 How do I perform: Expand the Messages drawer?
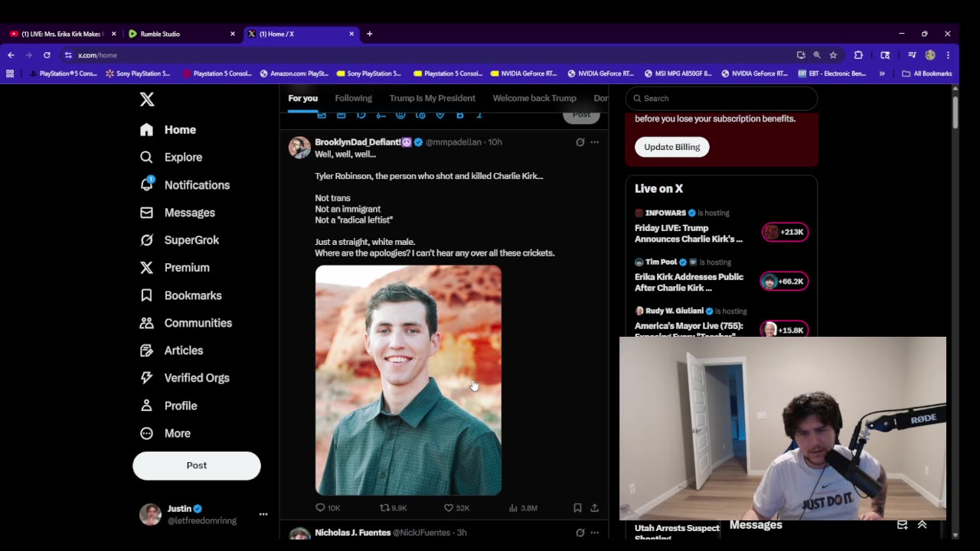point(922,525)
